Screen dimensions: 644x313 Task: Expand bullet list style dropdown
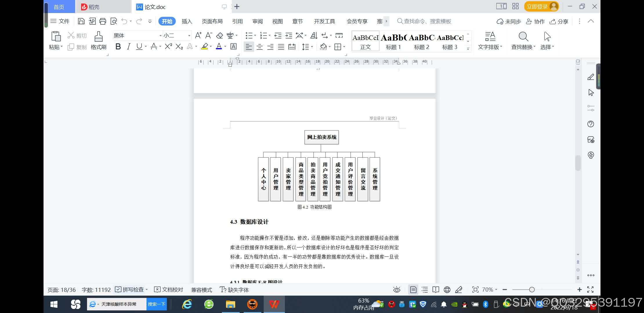point(255,35)
